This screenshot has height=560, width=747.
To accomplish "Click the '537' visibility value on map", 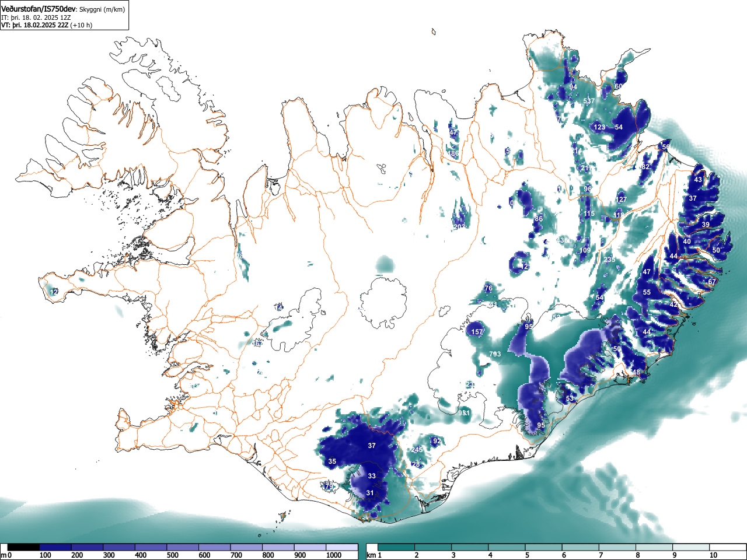I will coord(589,101).
